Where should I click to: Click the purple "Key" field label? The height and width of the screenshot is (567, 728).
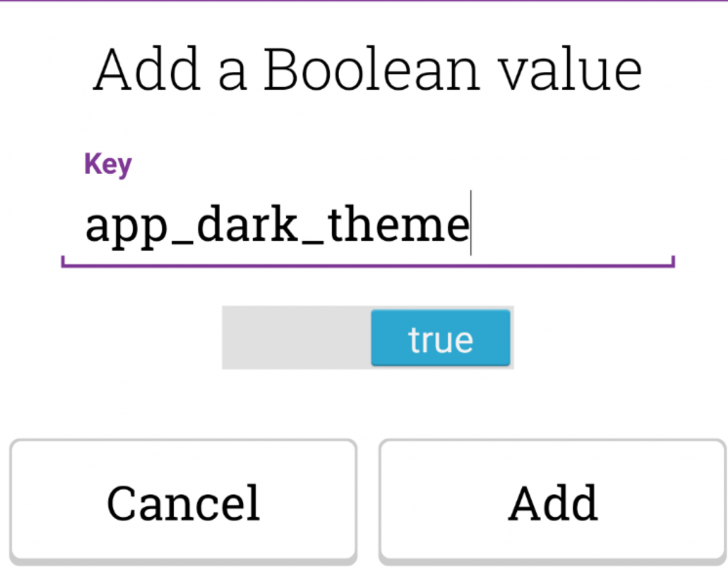pos(107,164)
